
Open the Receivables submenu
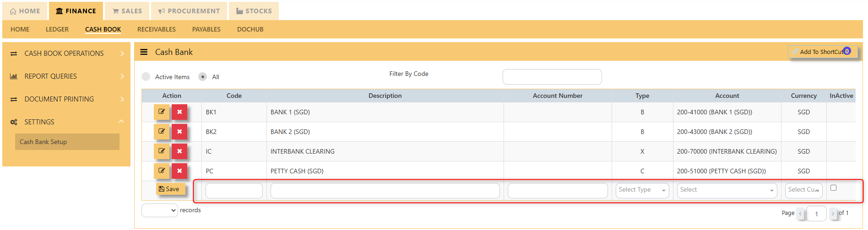coord(157,29)
